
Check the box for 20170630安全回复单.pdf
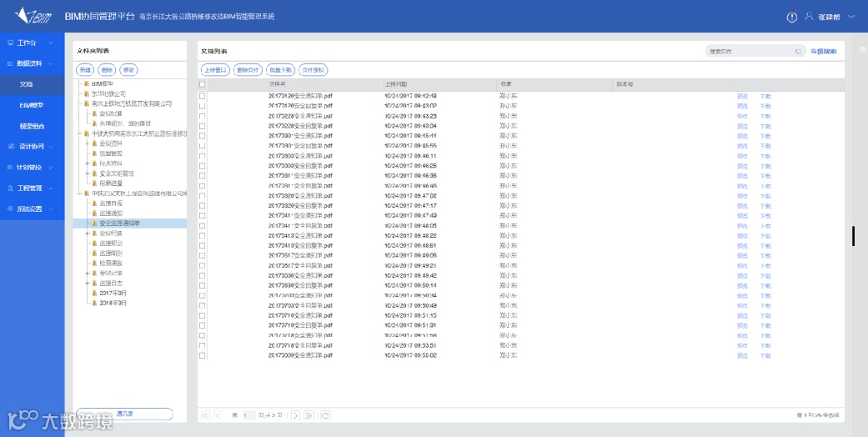[202, 285]
